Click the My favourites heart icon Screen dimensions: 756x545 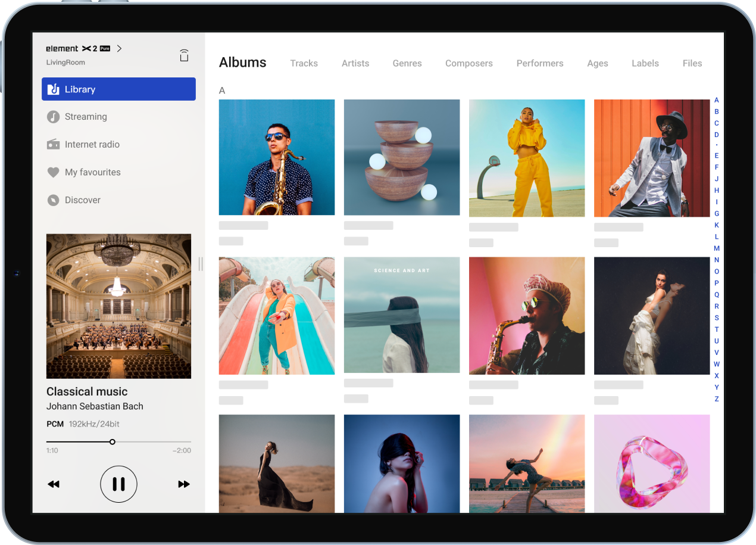tap(54, 172)
